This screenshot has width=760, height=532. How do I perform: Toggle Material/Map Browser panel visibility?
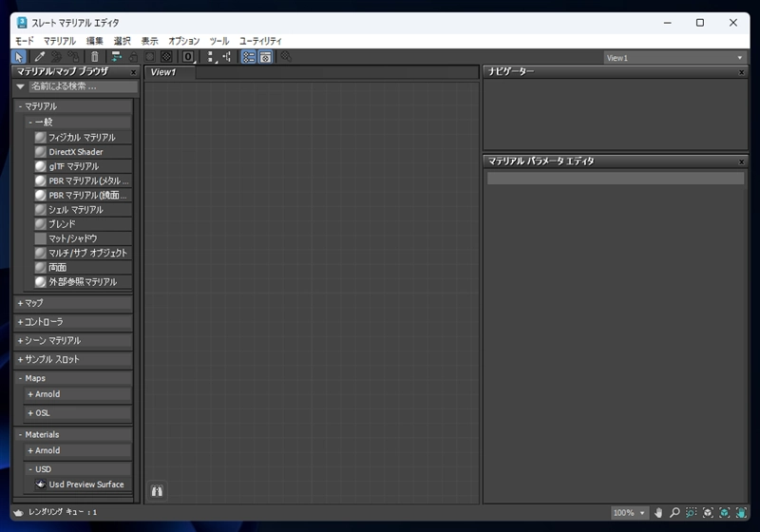(249, 57)
